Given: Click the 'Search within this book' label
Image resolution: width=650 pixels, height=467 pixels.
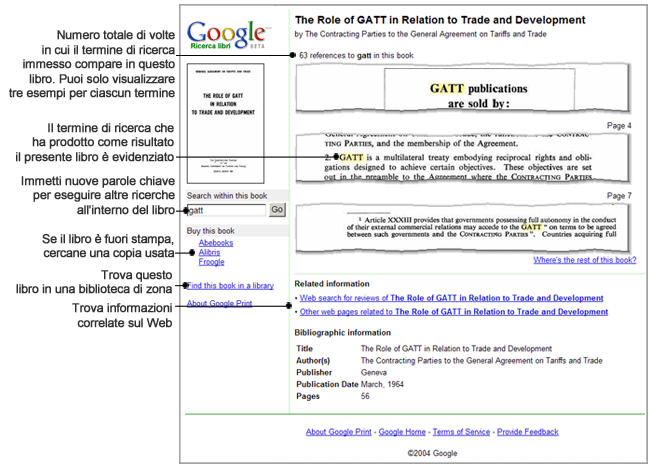Looking at the screenshot, I should click(227, 196).
